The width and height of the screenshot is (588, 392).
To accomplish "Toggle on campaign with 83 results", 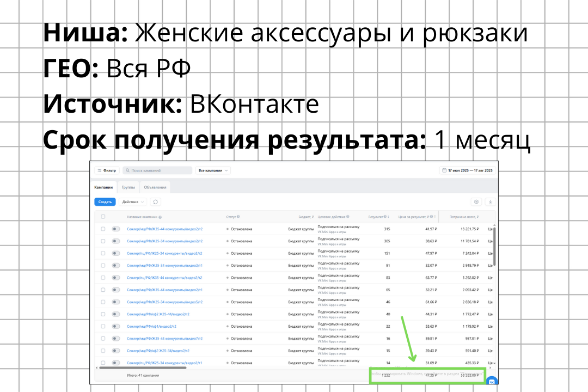I will tap(116, 278).
